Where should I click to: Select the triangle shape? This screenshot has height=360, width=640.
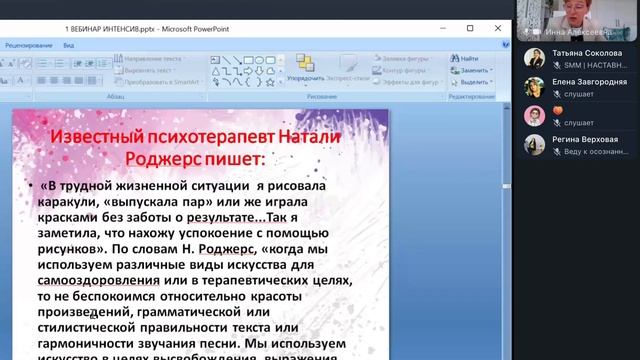[215, 71]
